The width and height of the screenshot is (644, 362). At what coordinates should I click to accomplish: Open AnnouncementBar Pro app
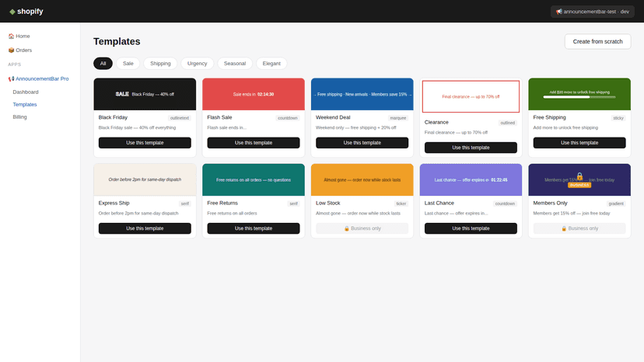coord(39,78)
